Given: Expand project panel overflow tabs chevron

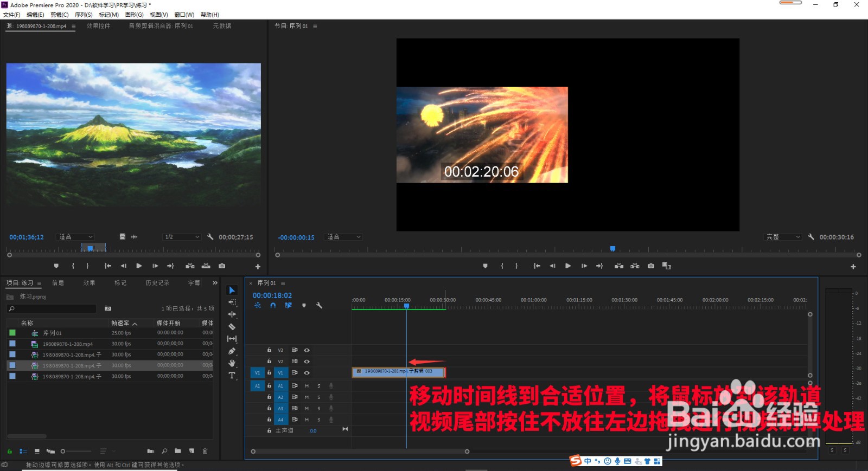Looking at the screenshot, I should 215,283.
